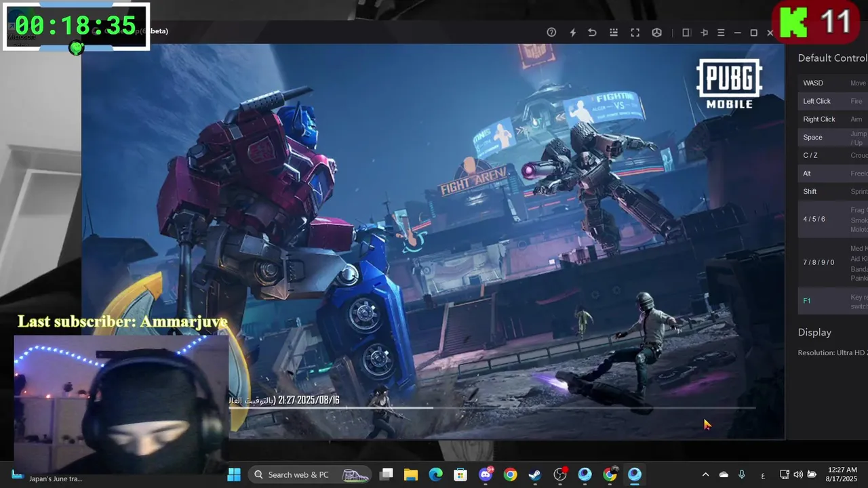The height and width of the screenshot is (488, 868).
Task: Open Task View on the taskbar
Action: [x=387, y=474]
